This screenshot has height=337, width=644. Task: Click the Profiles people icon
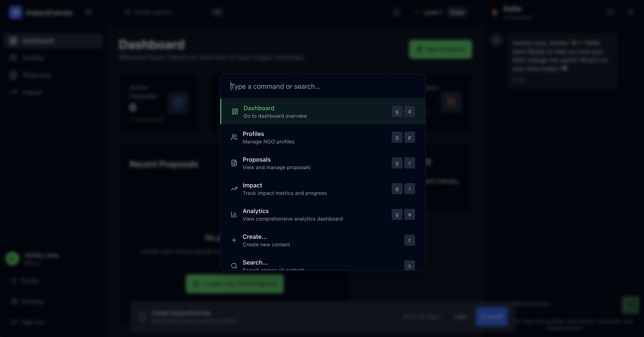coord(234,137)
